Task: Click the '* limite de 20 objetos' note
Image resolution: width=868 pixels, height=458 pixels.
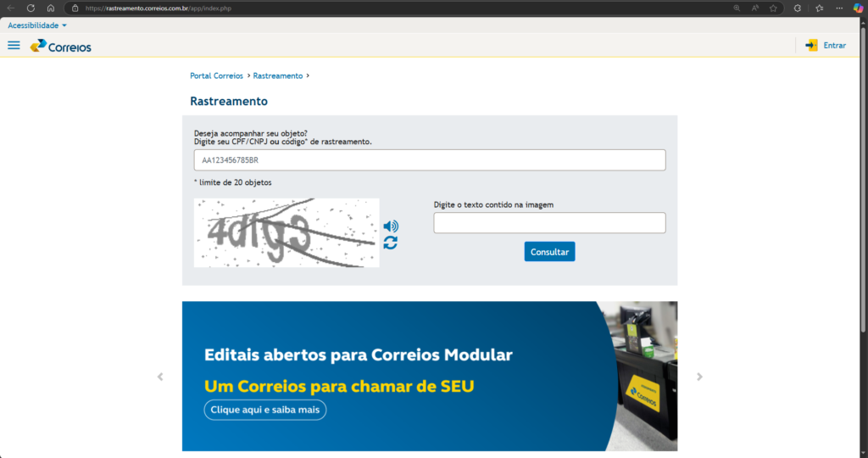Action: pos(232,182)
